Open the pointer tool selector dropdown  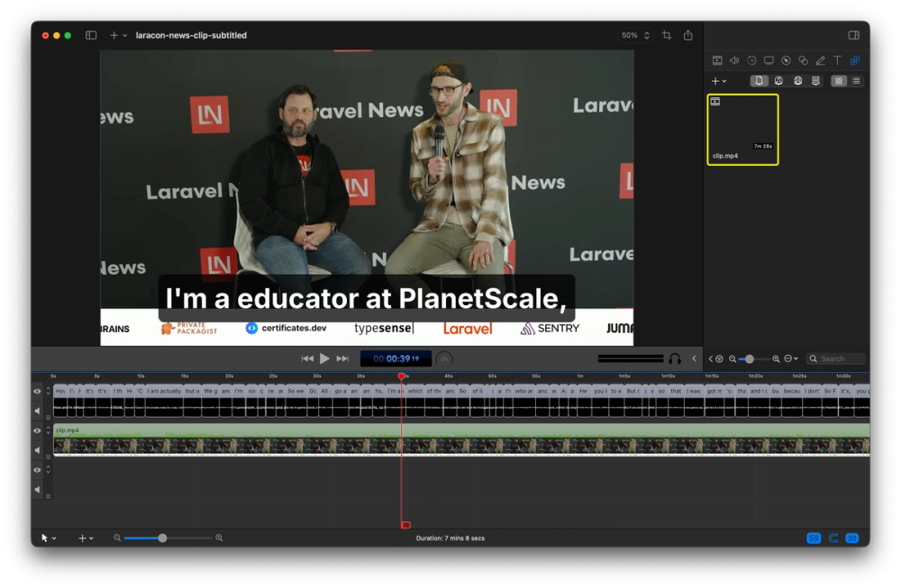click(48, 538)
